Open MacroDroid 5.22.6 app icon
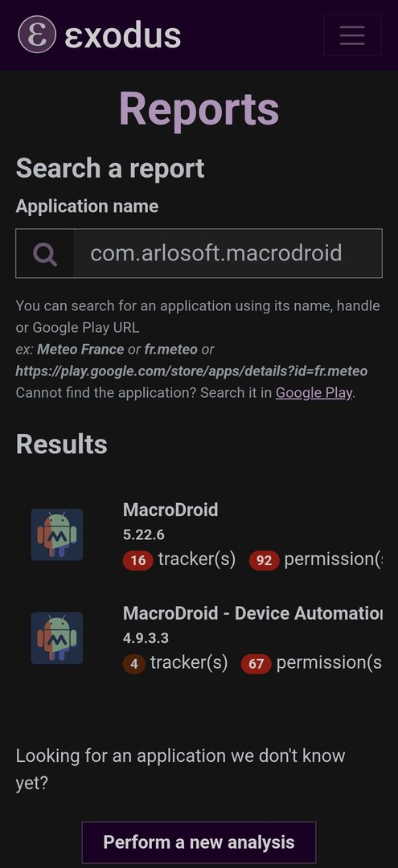 [x=57, y=534]
